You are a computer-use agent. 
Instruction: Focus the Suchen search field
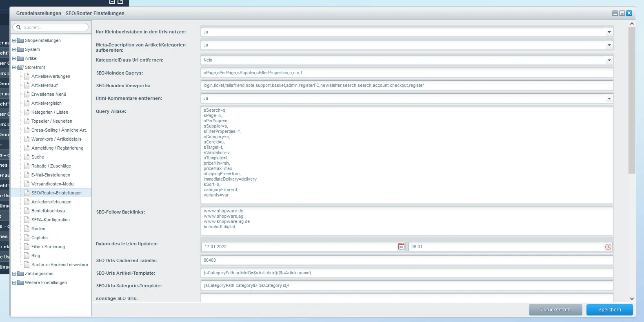[51, 27]
